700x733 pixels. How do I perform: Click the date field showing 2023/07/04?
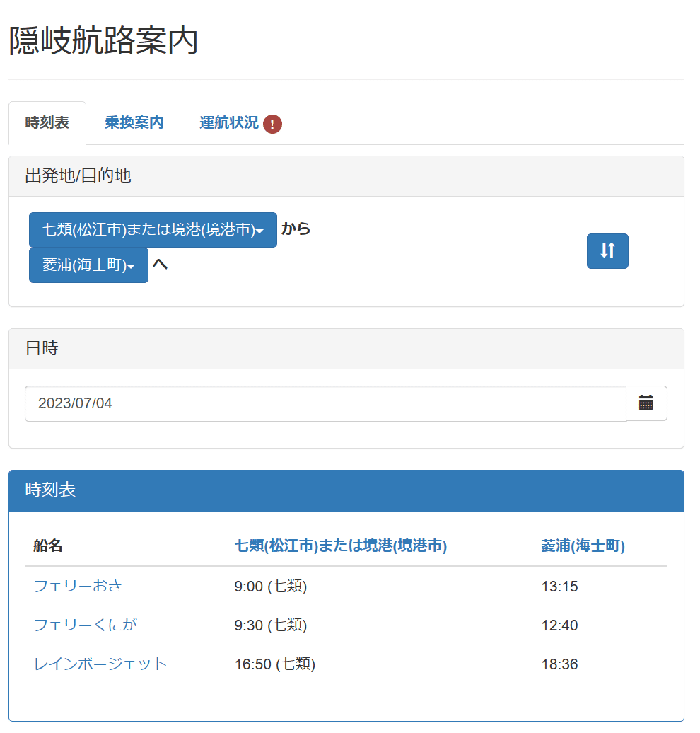[325, 403]
